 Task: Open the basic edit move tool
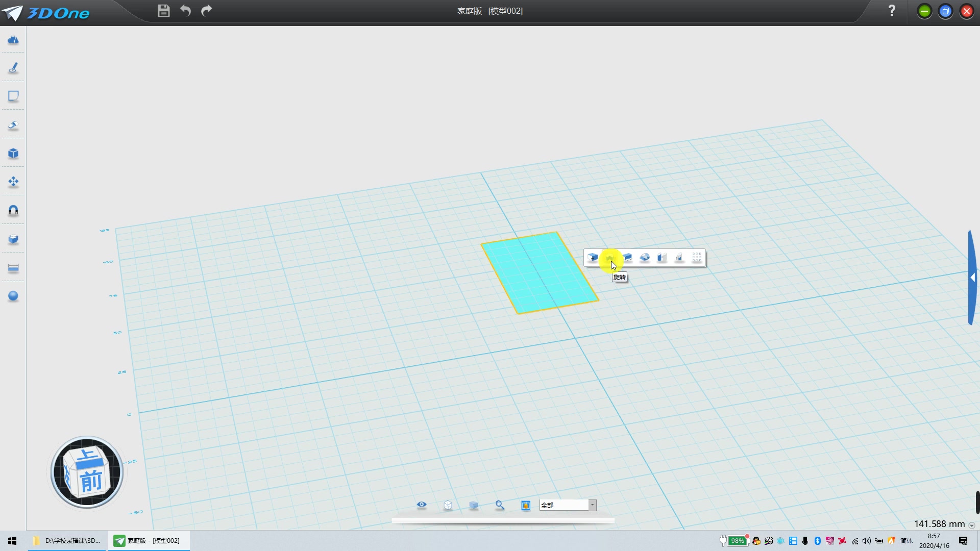13,182
